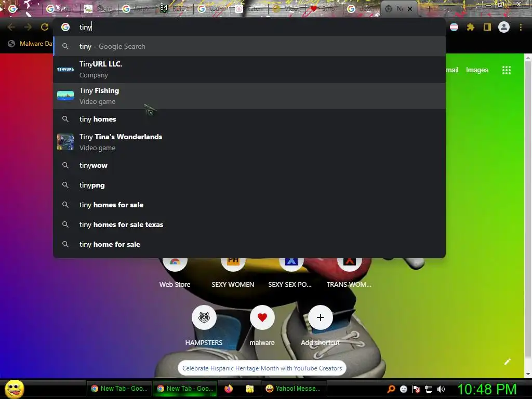Screen dimensions: 532x399
Task: Open the TRANS WOM... shortcut label
Action: tap(349, 284)
